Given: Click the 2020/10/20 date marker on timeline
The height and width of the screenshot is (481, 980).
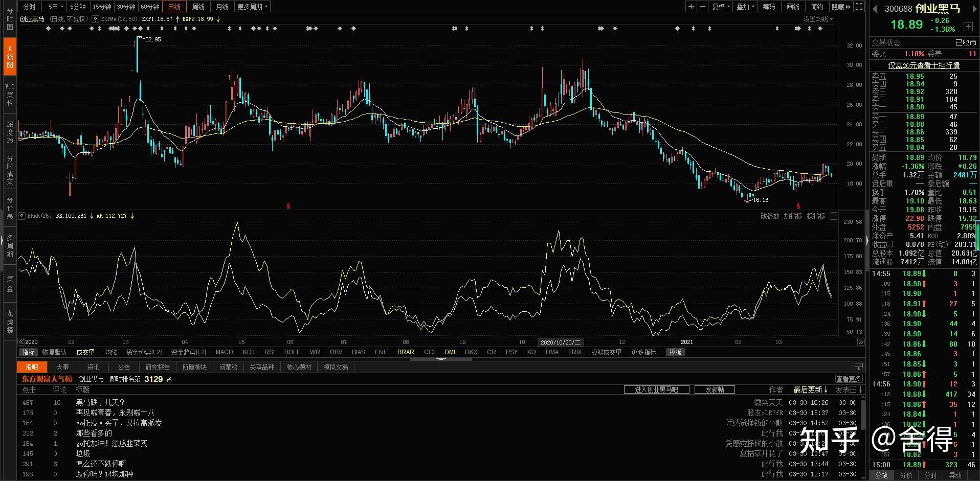Looking at the screenshot, I should click(x=561, y=342).
